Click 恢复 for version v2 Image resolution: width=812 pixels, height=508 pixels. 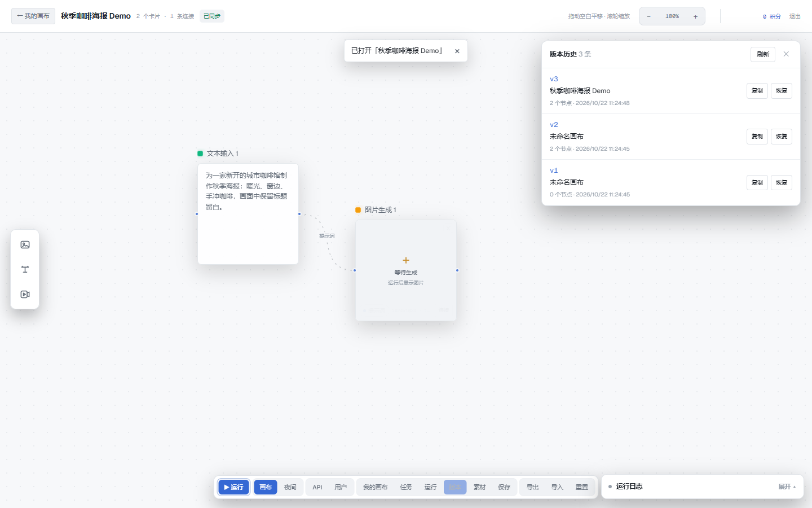(782, 137)
